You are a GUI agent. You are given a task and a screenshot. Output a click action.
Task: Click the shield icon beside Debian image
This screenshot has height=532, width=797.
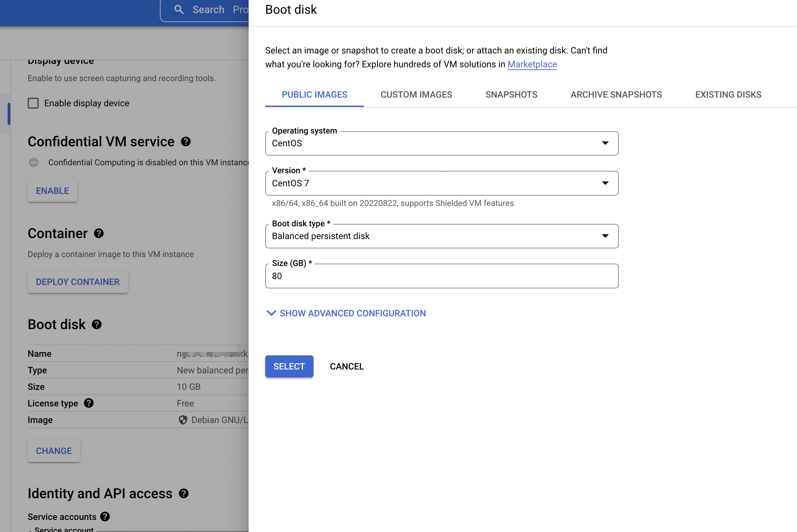pos(183,420)
